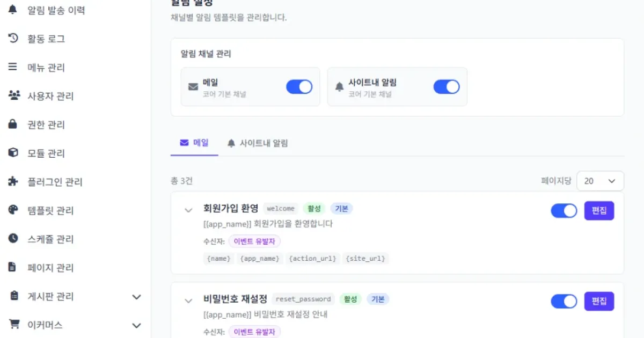Expand the 회원가입 환영 template row
The height and width of the screenshot is (338, 644).
[188, 210]
